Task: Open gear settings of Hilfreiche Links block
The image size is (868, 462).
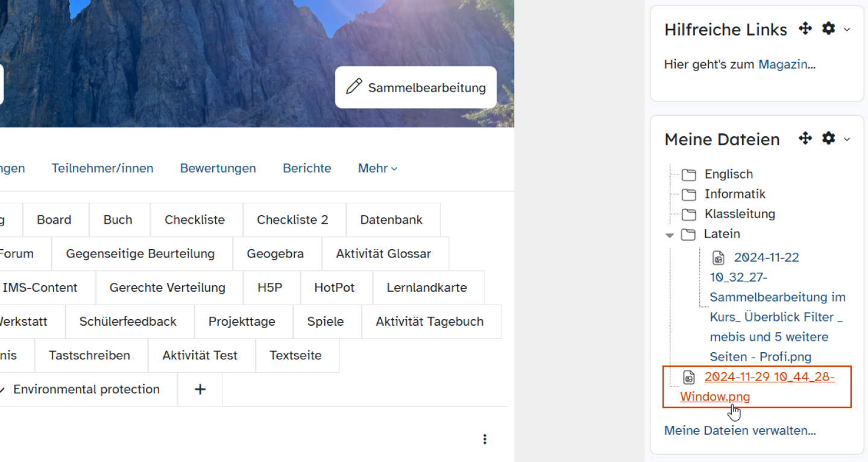Action: point(829,29)
